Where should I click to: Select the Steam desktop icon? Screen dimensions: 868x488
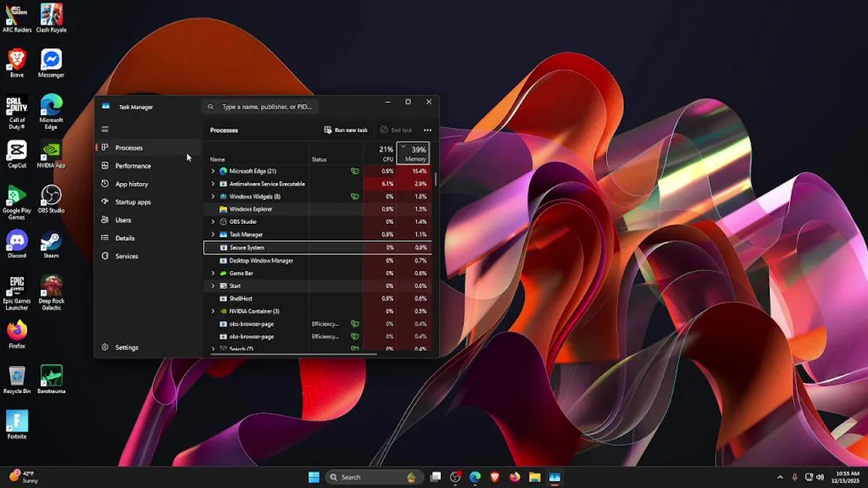[52, 244]
